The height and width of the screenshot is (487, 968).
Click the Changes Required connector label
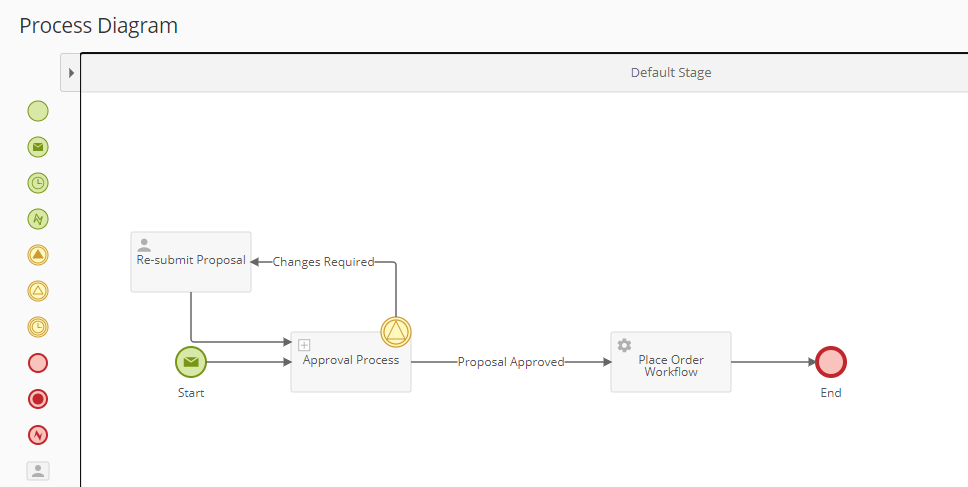[323, 262]
